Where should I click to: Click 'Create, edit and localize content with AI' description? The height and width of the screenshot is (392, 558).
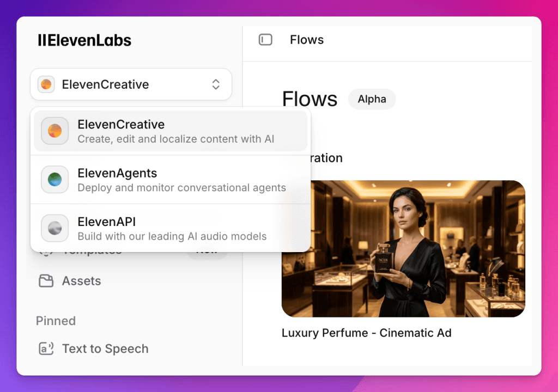[x=176, y=139]
